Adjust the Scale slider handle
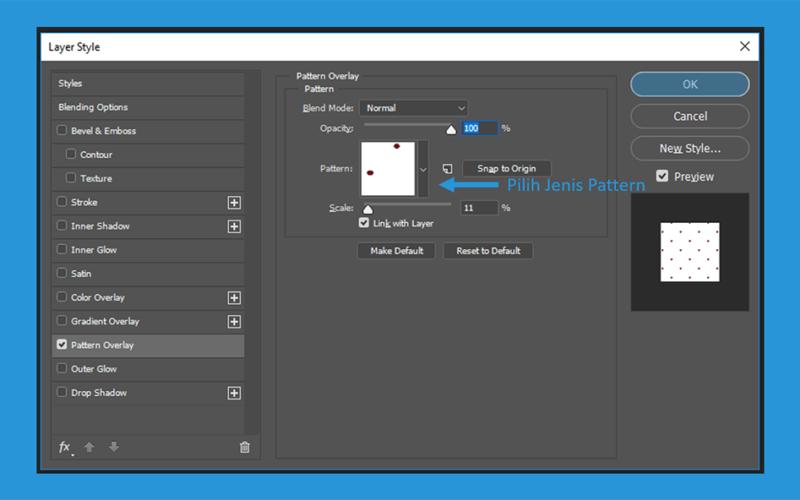Image resolution: width=800 pixels, height=500 pixels. pyautogui.click(x=368, y=209)
